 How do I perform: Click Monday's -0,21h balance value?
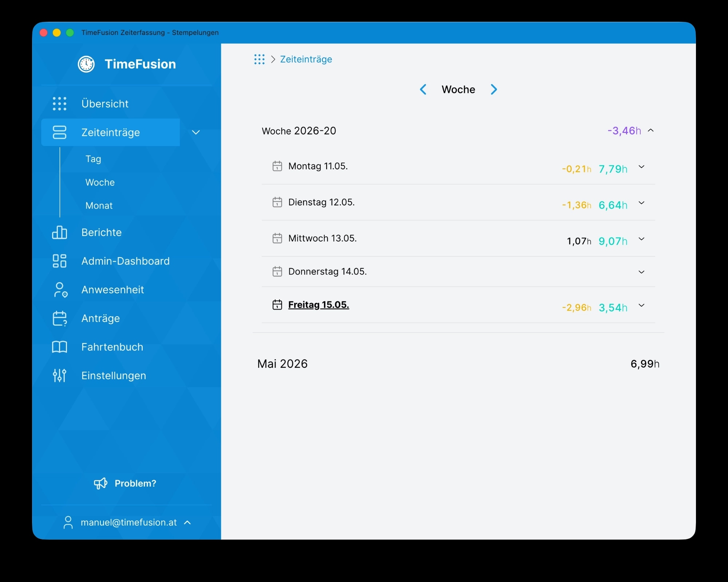click(x=577, y=169)
